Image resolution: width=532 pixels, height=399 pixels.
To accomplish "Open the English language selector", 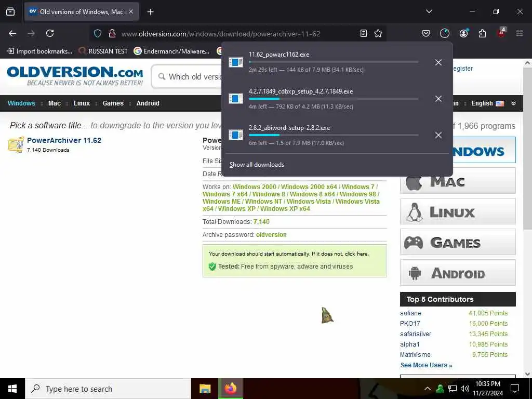I will [487, 103].
